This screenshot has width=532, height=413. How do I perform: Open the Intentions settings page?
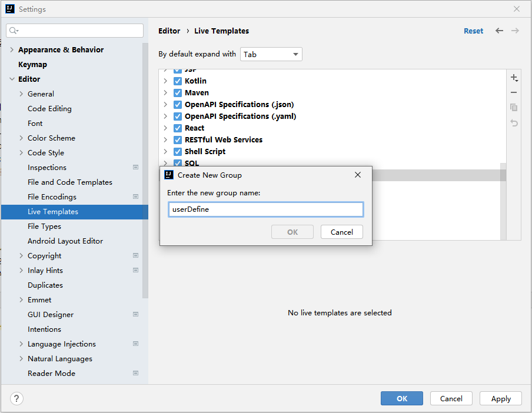[45, 329]
